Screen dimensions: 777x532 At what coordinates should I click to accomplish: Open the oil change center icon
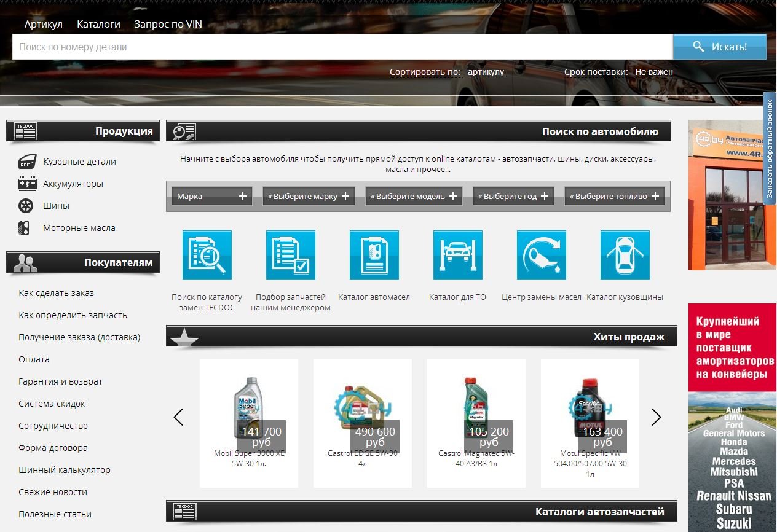[542, 255]
